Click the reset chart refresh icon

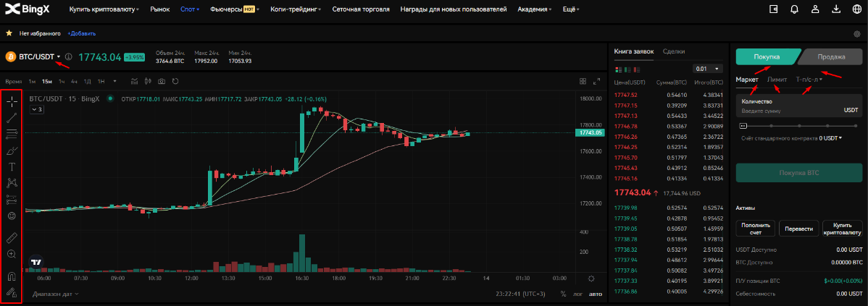click(x=175, y=81)
